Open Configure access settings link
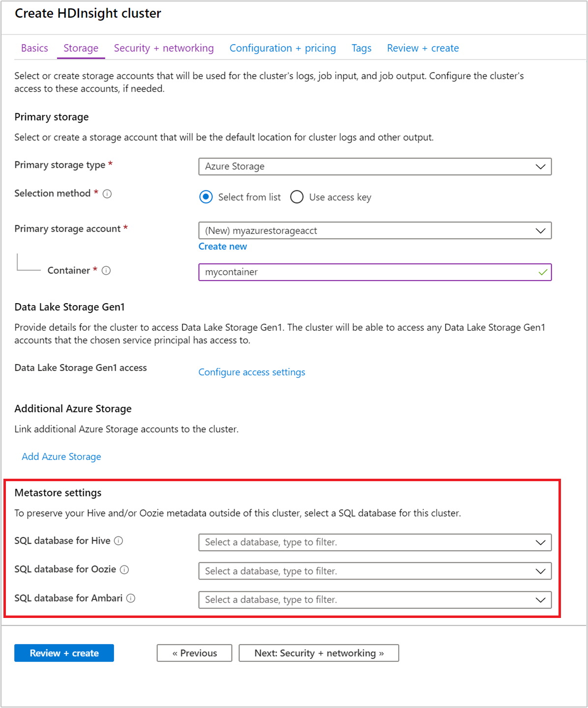 252,372
